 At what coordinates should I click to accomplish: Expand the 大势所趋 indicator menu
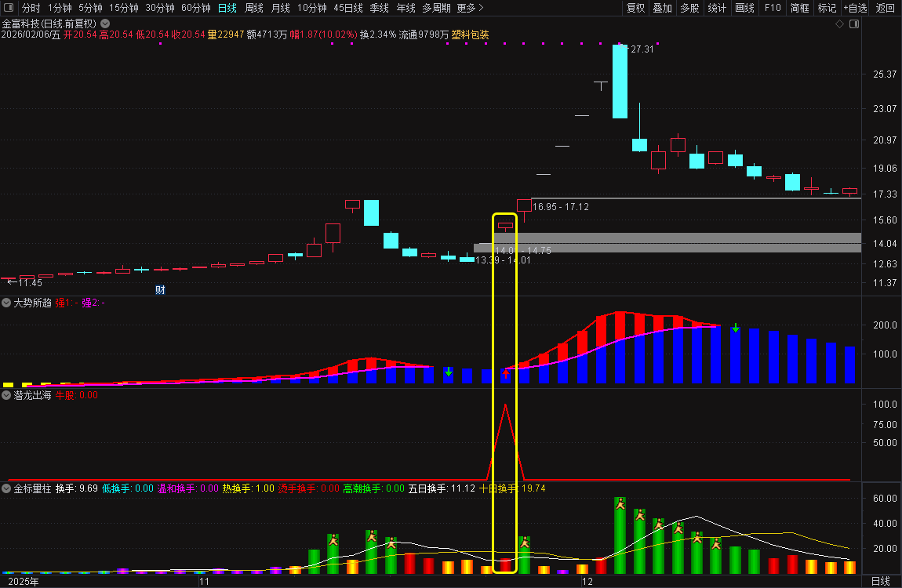6,303
